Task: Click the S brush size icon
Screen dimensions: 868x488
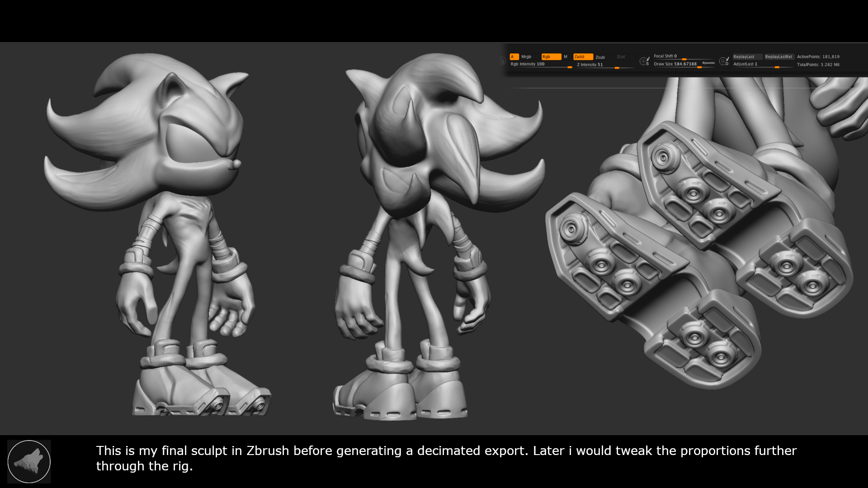Action: click(645, 61)
